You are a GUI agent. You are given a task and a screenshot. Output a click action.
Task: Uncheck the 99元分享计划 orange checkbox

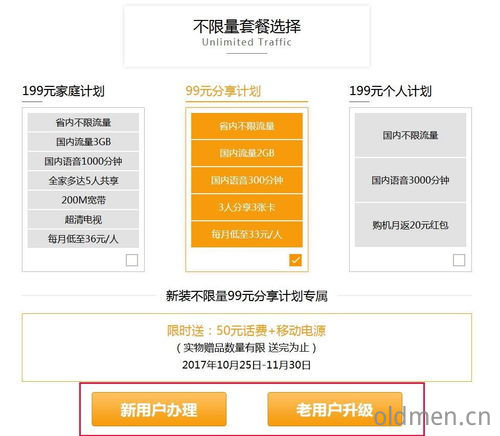click(x=295, y=260)
